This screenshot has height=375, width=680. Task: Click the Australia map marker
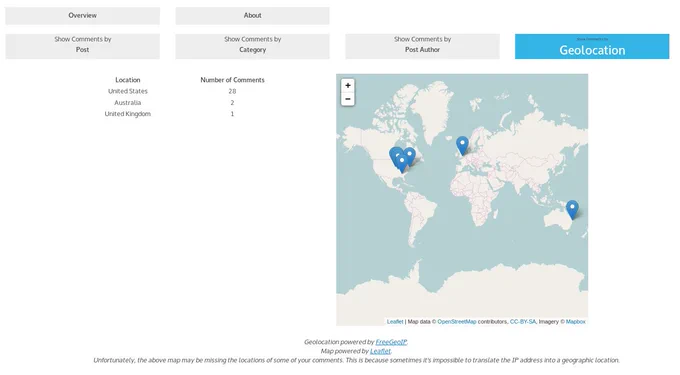(x=572, y=209)
